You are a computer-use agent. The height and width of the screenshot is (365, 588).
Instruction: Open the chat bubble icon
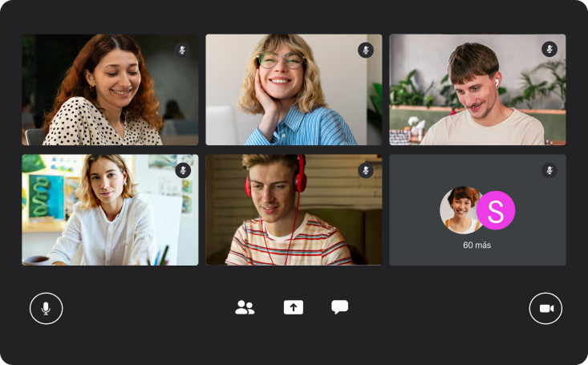point(340,307)
